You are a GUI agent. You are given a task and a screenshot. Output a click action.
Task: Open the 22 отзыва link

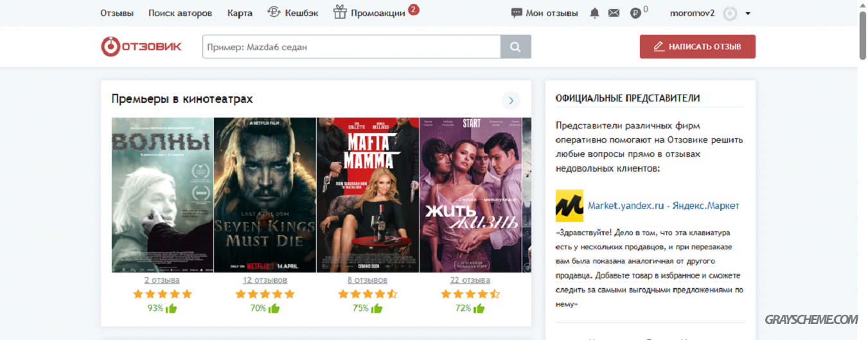click(470, 280)
